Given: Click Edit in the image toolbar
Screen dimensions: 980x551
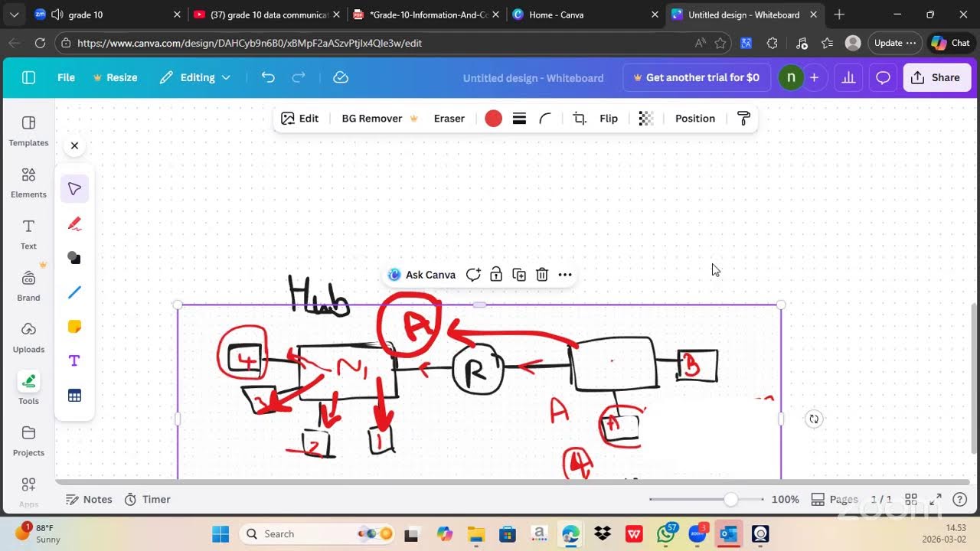Looking at the screenshot, I should click(x=299, y=119).
